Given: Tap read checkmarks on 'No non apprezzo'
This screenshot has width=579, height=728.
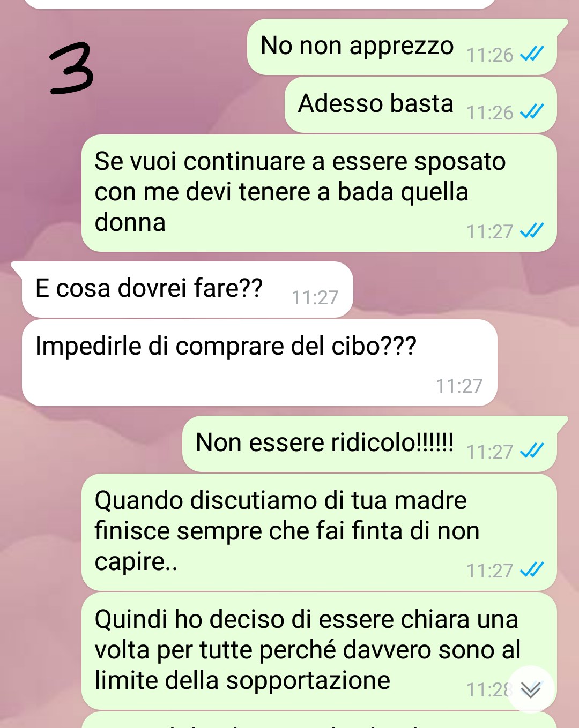Looking at the screenshot, I should coord(532,54).
